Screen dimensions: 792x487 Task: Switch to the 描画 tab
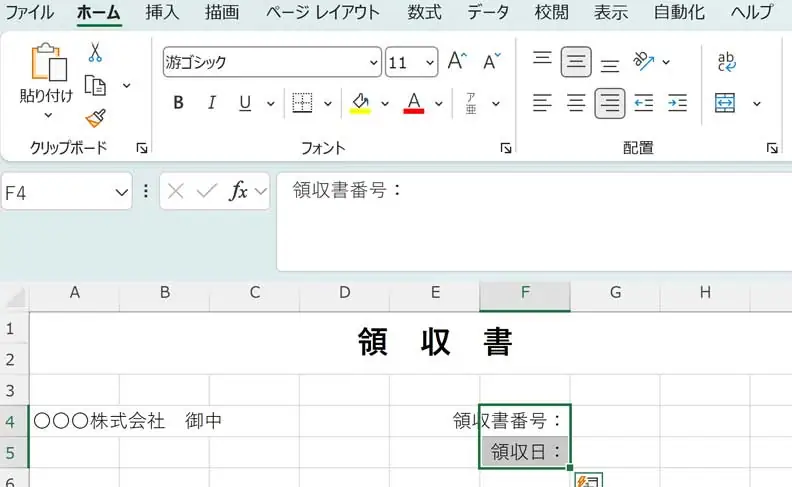(x=222, y=12)
